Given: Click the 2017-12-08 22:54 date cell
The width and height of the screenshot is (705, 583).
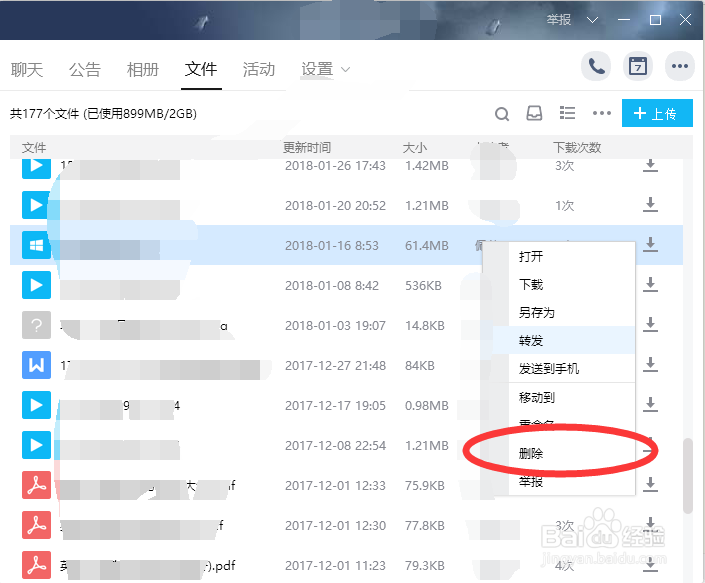Looking at the screenshot, I should pyautogui.click(x=335, y=445).
